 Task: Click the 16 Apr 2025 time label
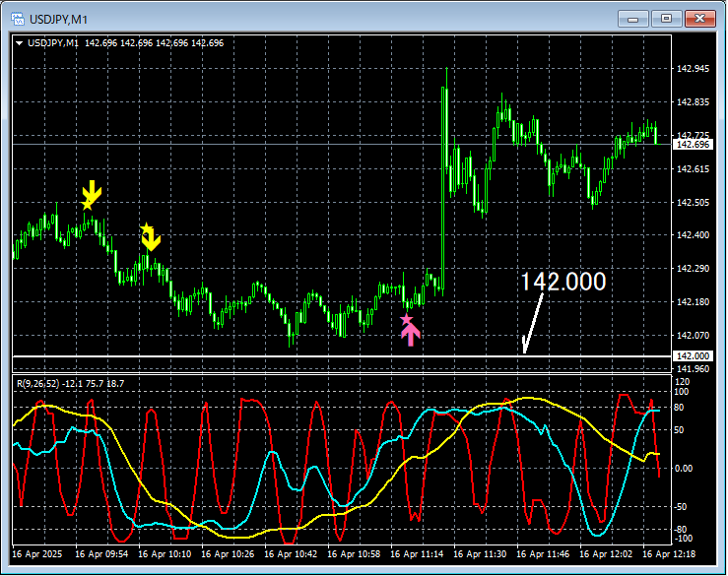tap(37, 554)
